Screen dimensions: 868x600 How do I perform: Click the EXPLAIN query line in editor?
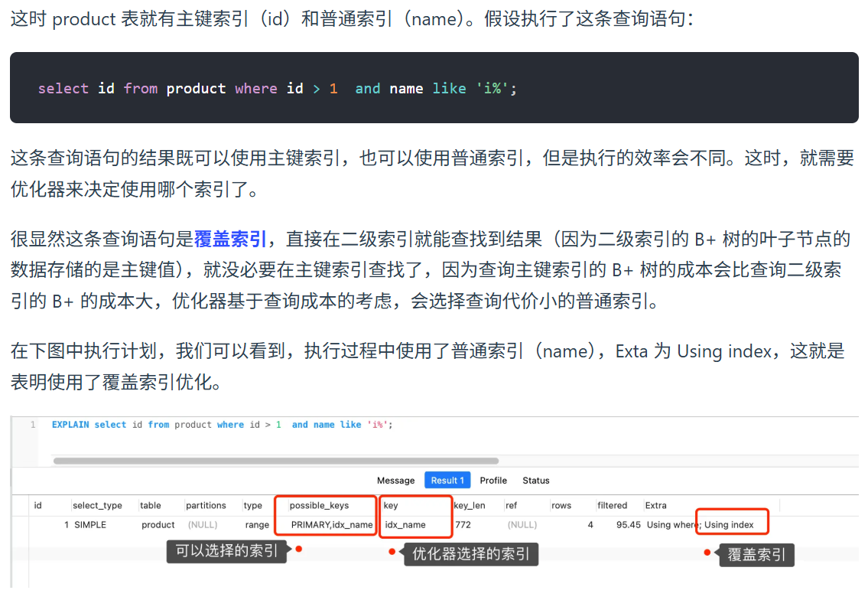pos(222,425)
